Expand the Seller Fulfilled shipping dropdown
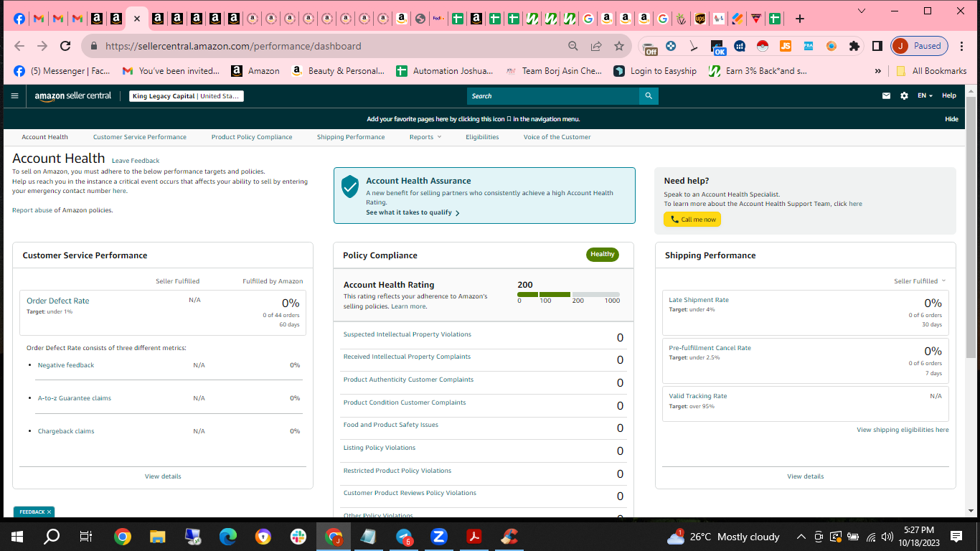 920,281
